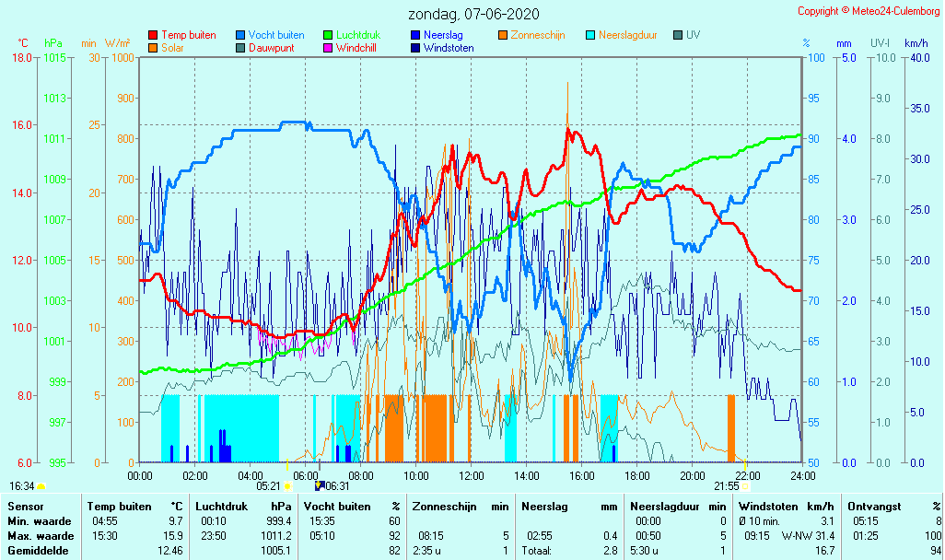This screenshot has width=945, height=560.
Task: Select the Solar legend label
Action: 175,48
